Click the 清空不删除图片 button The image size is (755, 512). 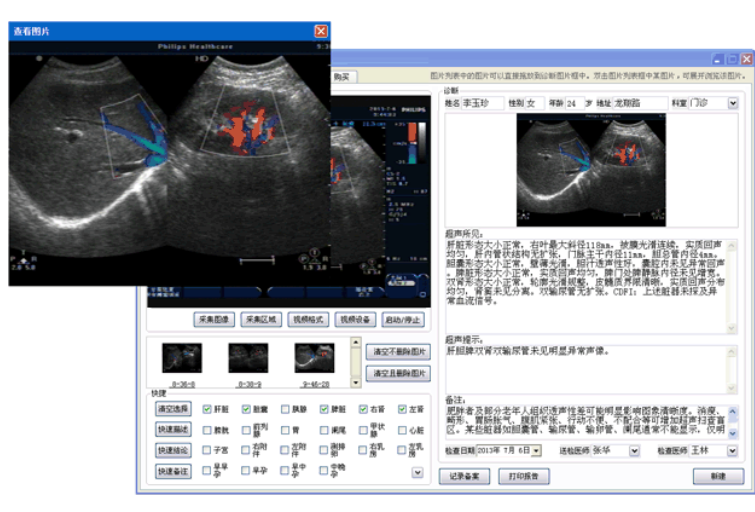[398, 352]
